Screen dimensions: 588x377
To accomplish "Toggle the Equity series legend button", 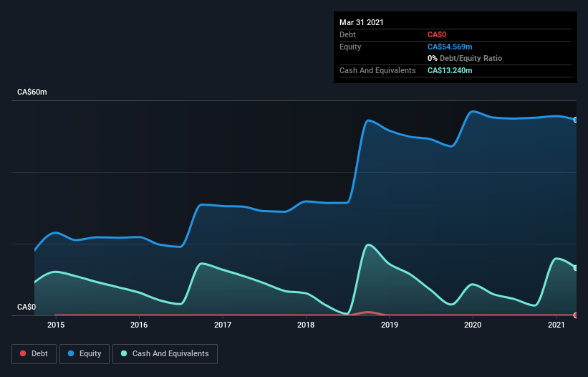I will tap(85, 354).
